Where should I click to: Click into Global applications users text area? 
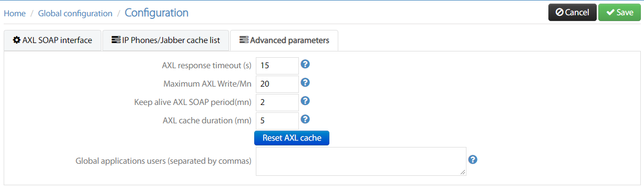point(361,161)
